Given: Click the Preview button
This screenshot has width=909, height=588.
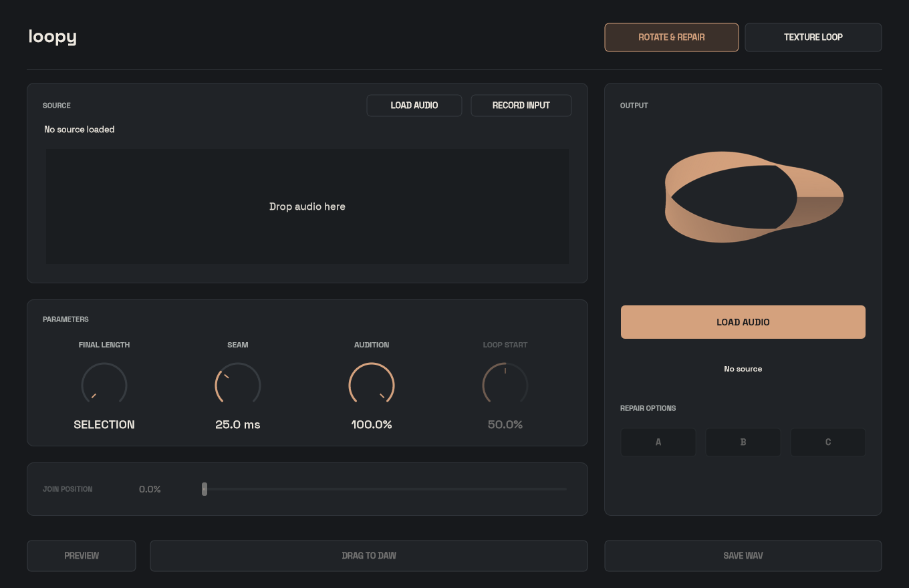Looking at the screenshot, I should [x=82, y=556].
